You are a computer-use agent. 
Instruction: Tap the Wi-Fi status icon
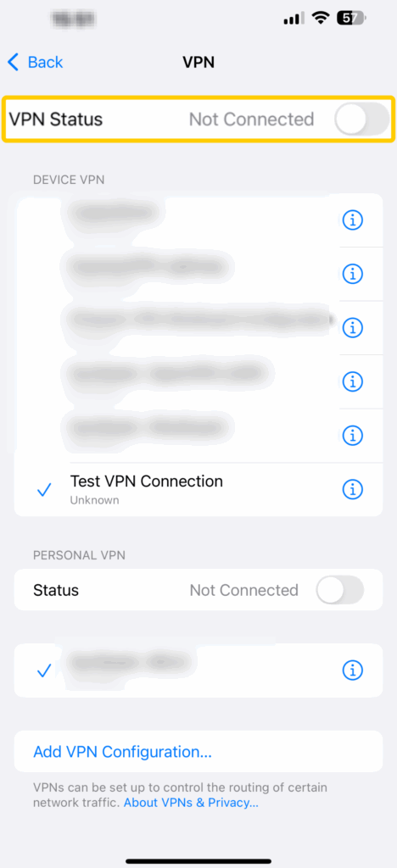pyautogui.click(x=321, y=19)
